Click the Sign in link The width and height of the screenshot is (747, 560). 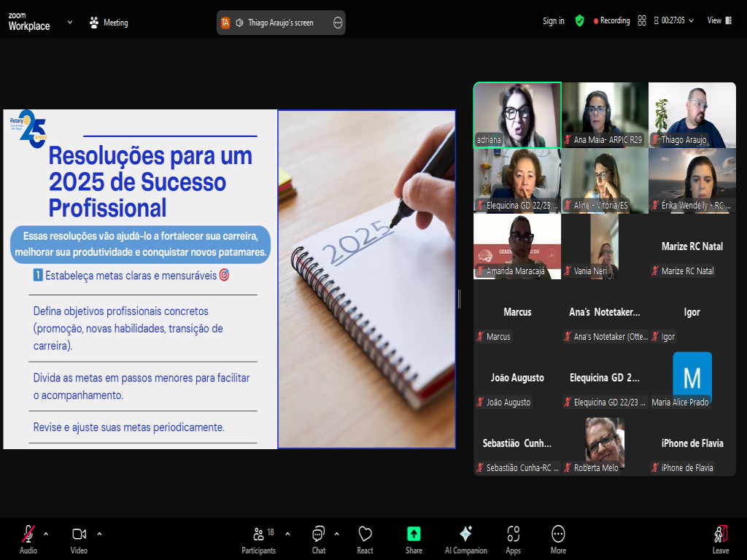[553, 21]
